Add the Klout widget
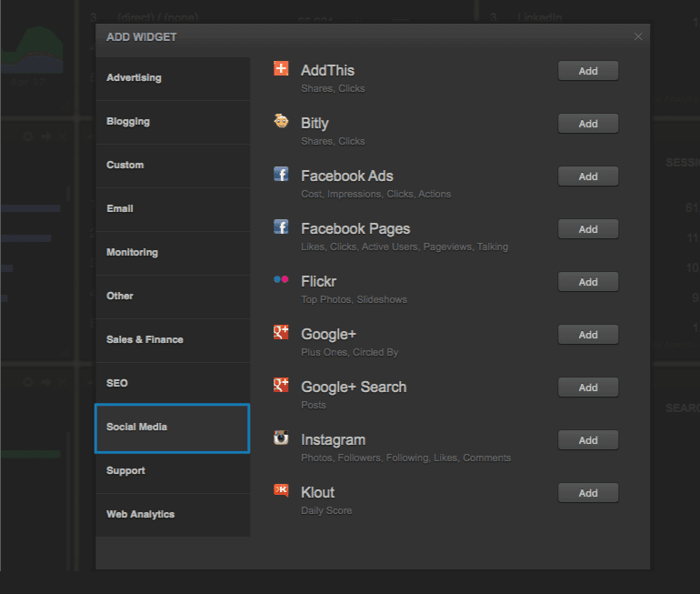The width and height of the screenshot is (700, 594). (x=588, y=493)
